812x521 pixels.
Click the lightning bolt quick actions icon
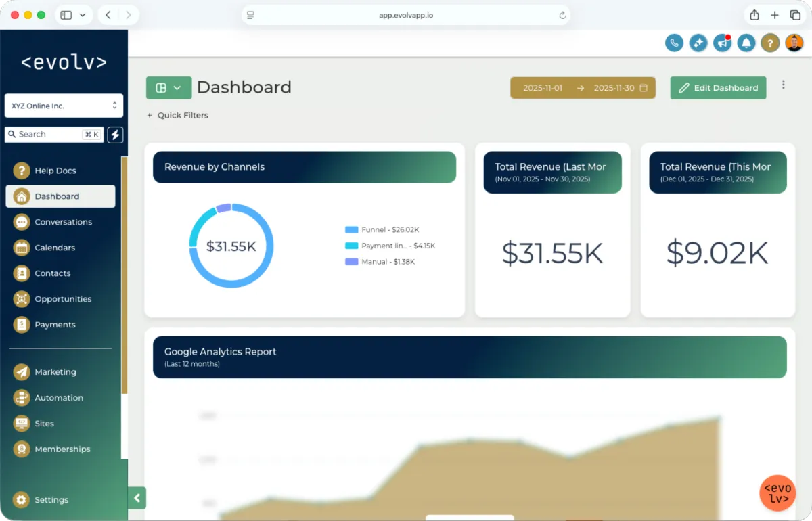pyautogui.click(x=115, y=135)
